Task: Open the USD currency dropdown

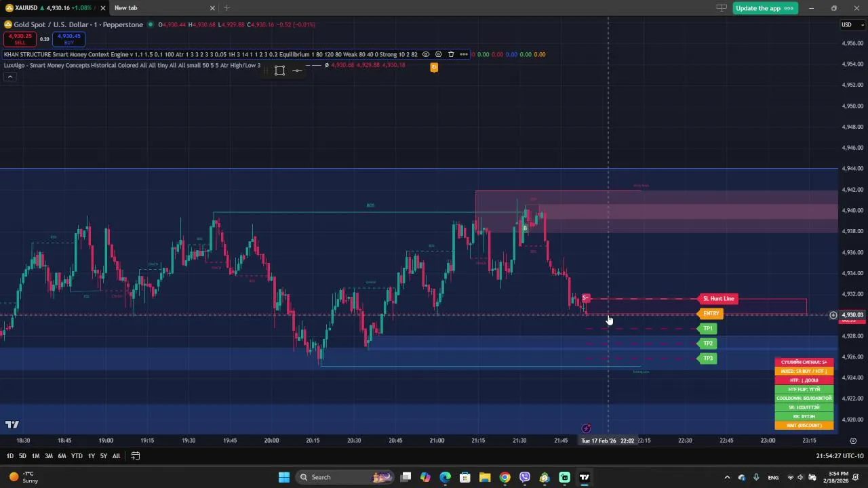Action: (x=852, y=25)
